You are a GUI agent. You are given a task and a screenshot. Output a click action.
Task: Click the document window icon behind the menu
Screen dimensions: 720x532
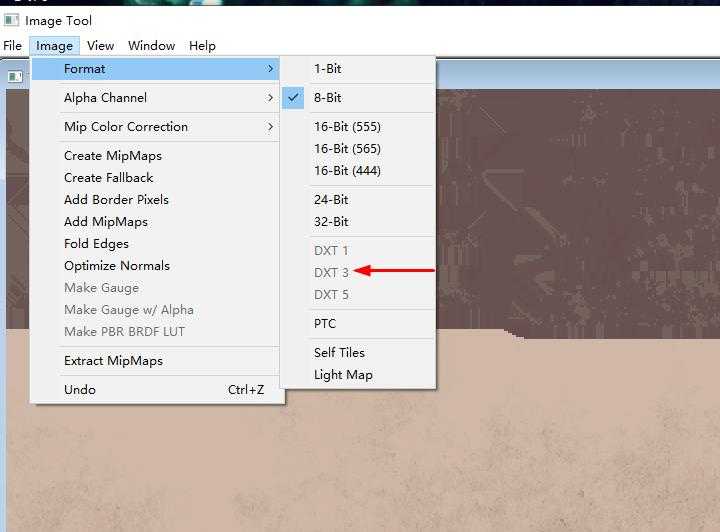[x=15, y=76]
